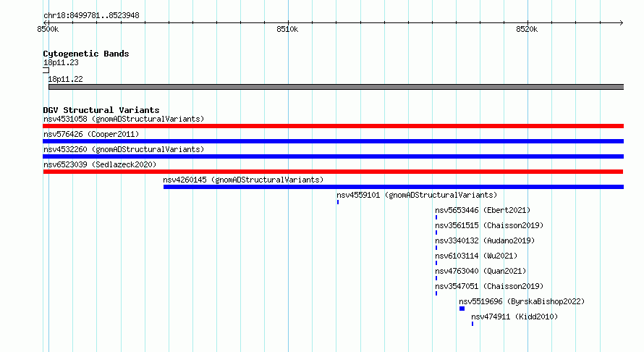Click the Cytogenetic Bands track title

tap(86, 54)
